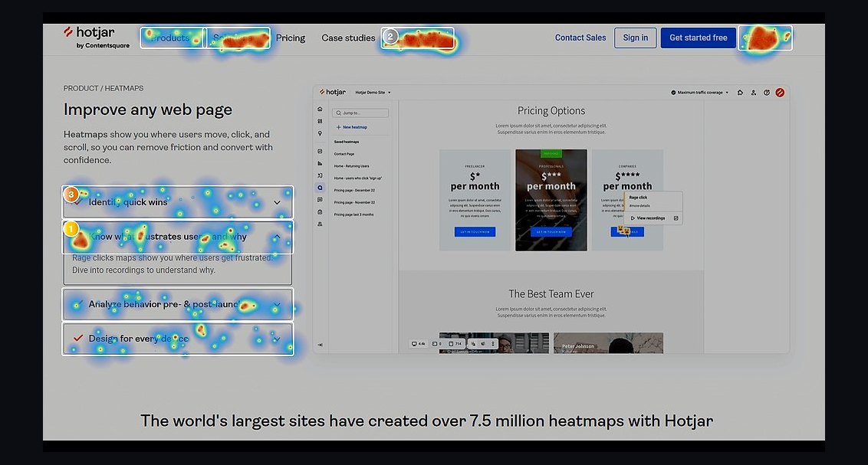
Task: Expand the 'Design for every device' chevron
Action: (x=277, y=339)
